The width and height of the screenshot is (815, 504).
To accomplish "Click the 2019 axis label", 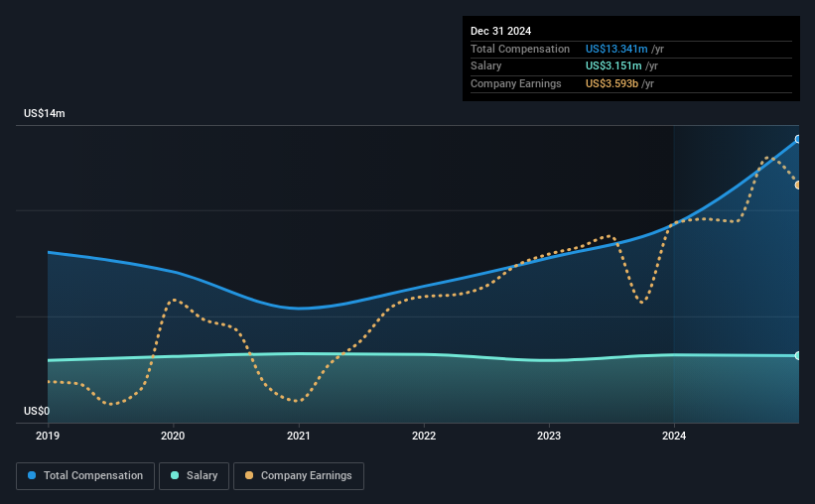I will (x=48, y=436).
